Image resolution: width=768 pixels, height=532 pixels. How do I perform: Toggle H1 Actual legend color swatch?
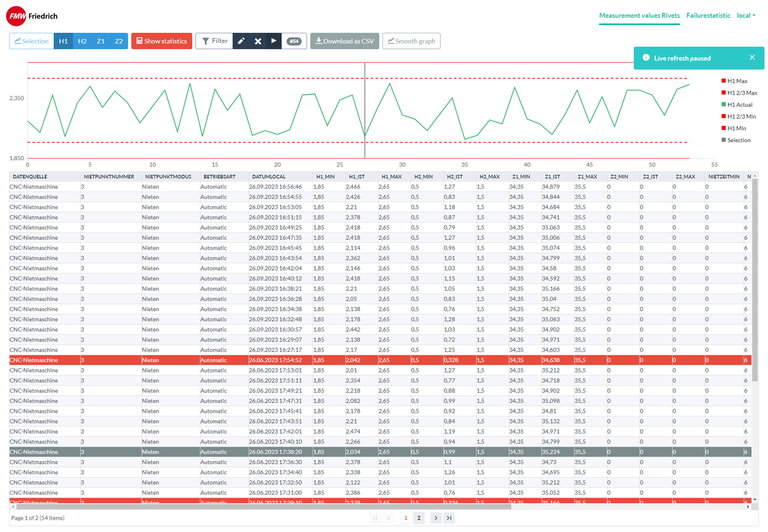[723, 104]
